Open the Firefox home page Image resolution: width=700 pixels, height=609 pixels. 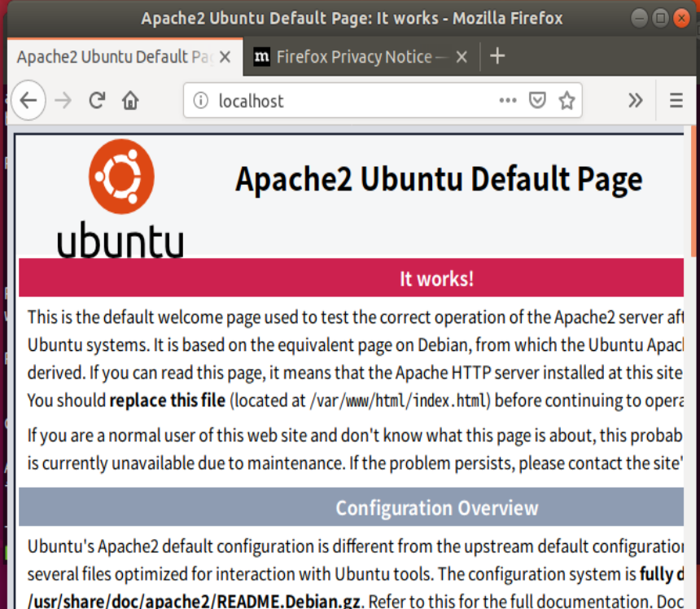(x=130, y=100)
